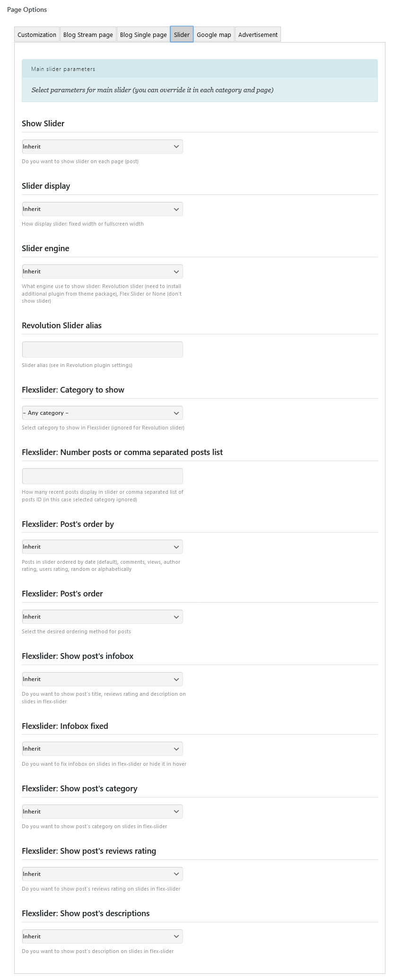Open the Show Slider dropdown
The image size is (393, 980).
[x=102, y=147]
